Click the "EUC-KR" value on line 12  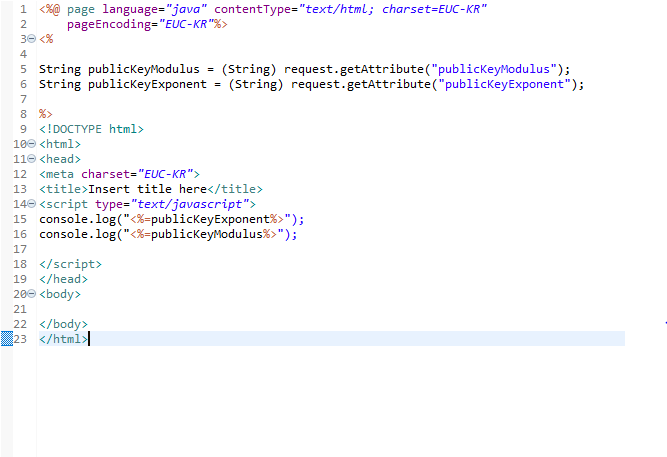(x=165, y=174)
